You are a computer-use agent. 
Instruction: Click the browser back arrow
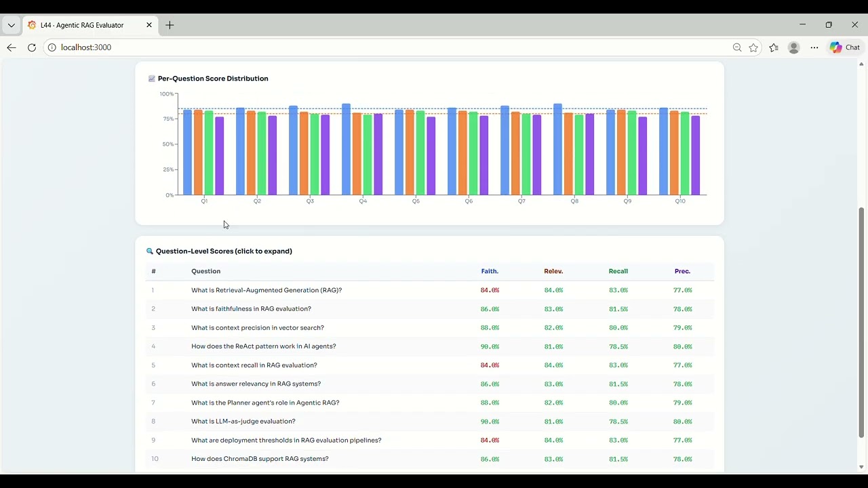pos(12,47)
